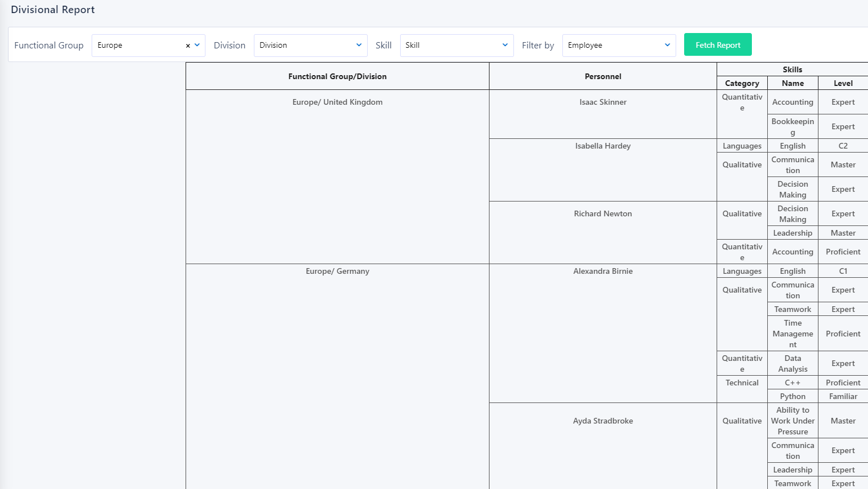This screenshot has width=868, height=489.
Task: Click the Division dropdown arrow
Action: 359,44
